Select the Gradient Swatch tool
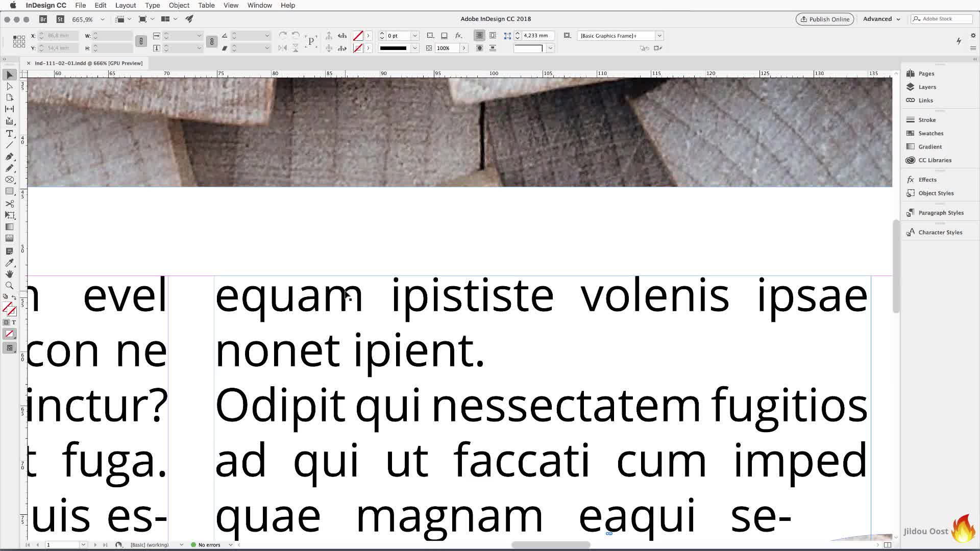This screenshot has height=551, width=980. 9,227
